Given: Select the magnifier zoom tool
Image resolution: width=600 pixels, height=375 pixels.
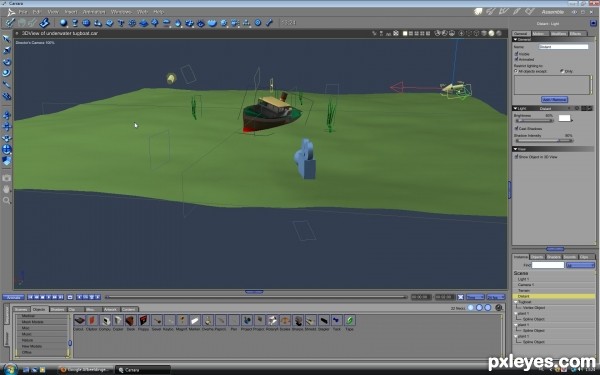Looking at the screenshot, I should coord(7,200).
